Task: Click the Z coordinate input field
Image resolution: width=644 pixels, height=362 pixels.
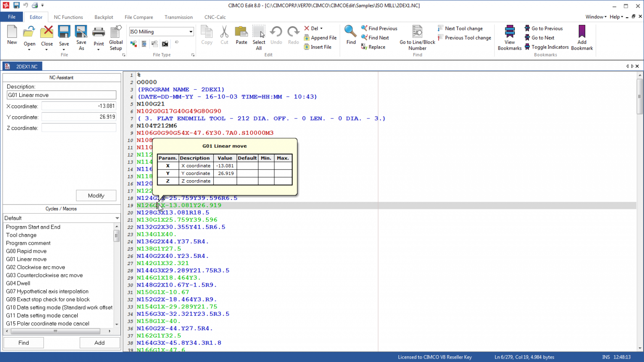Action: [79, 128]
